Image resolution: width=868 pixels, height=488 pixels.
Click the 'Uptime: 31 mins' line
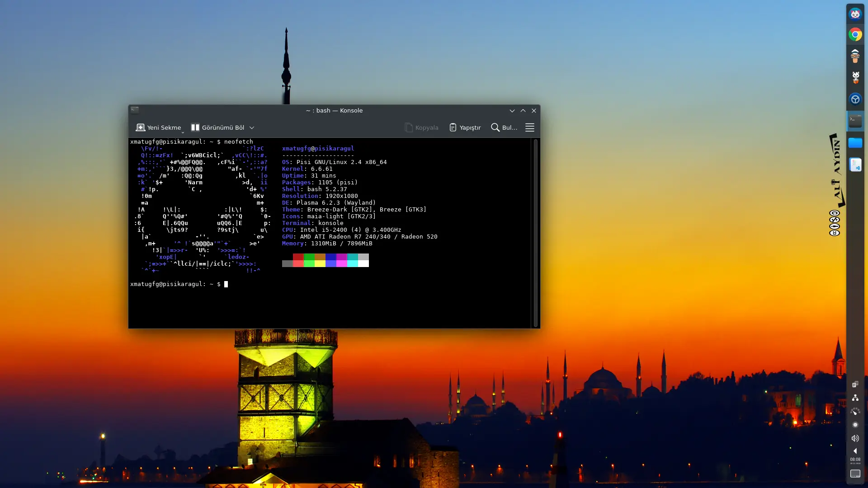click(x=309, y=175)
